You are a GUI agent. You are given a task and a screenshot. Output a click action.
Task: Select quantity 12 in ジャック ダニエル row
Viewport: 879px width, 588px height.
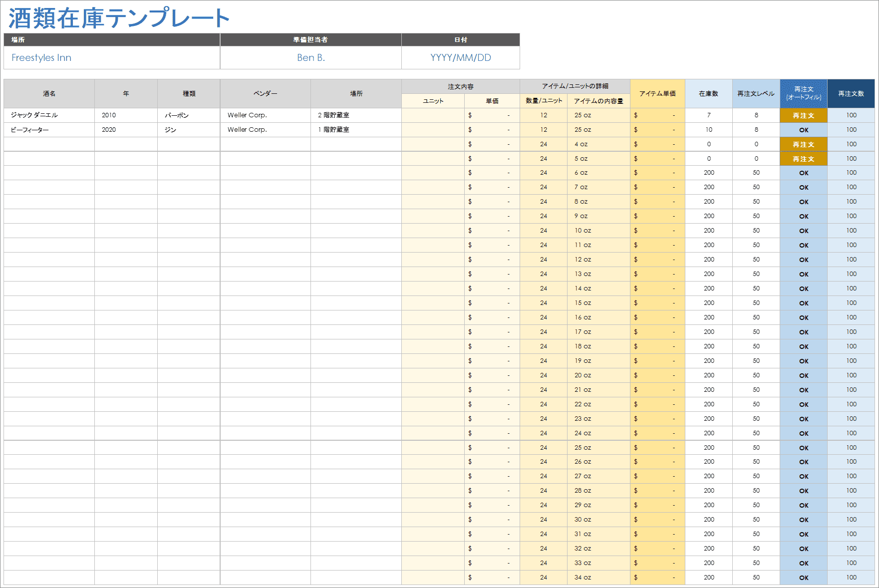pos(544,115)
